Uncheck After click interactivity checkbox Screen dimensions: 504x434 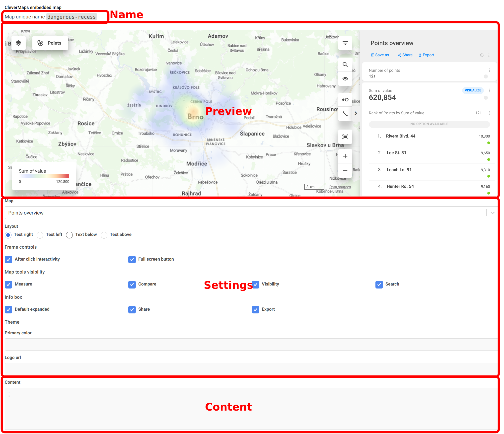pos(8,260)
